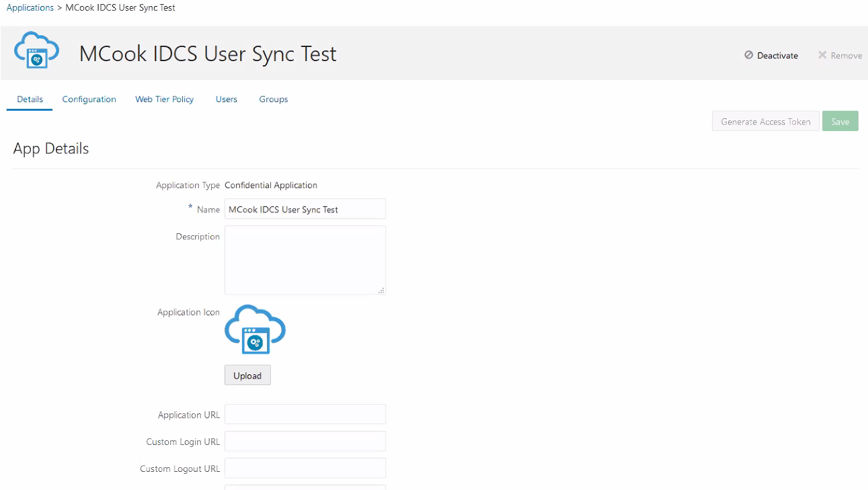868x490 pixels.
Task: Switch to the Configuration tab
Action: 89,99
